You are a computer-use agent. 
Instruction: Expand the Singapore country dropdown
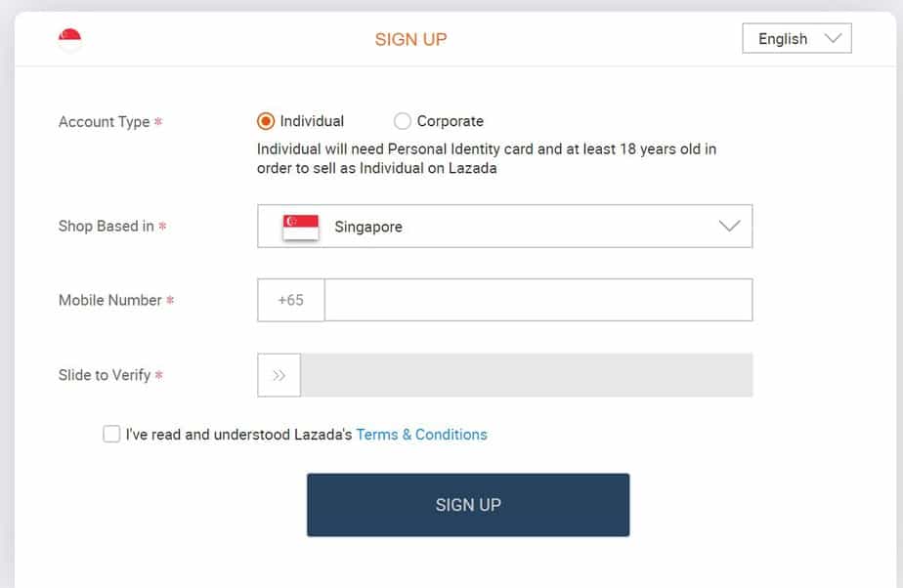coord(504,227)
